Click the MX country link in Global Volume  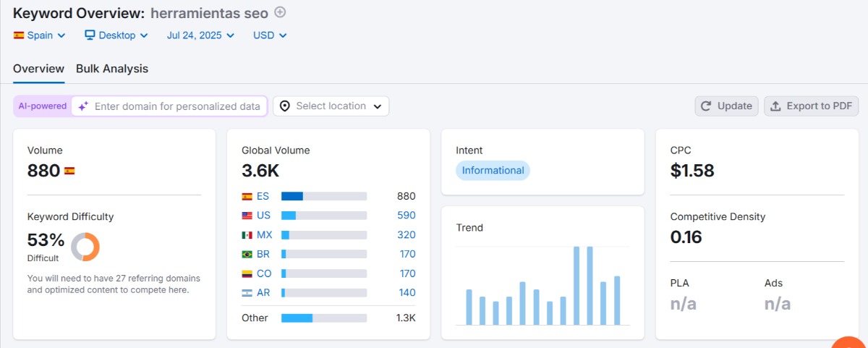[265, 235]
